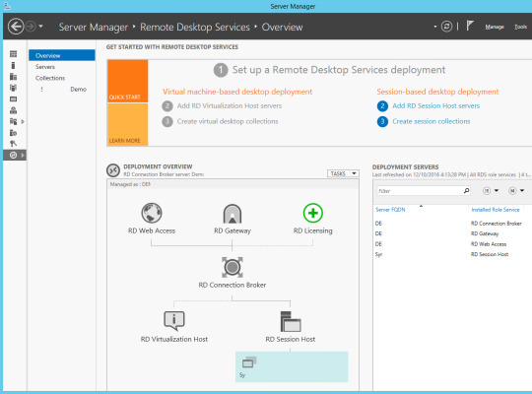Go back with the back arrow button
Image resolution: width=532 pixels, height=394 pixels.
(16, 27)
